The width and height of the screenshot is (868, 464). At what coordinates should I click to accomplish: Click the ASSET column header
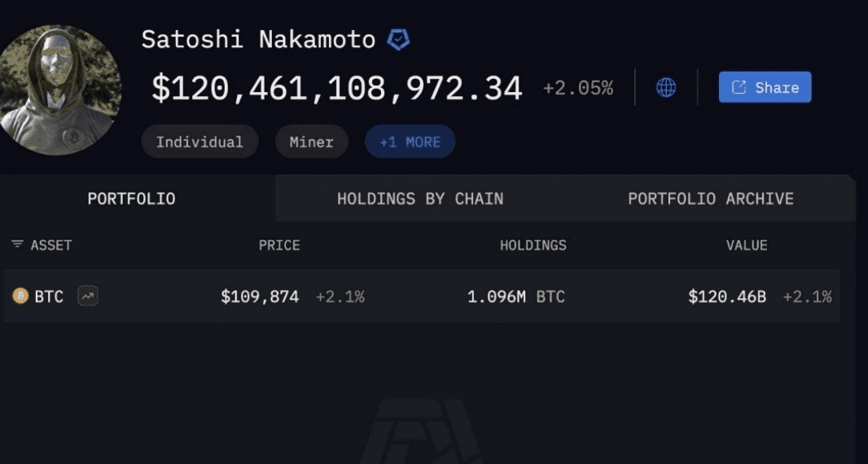pos(51,245)
